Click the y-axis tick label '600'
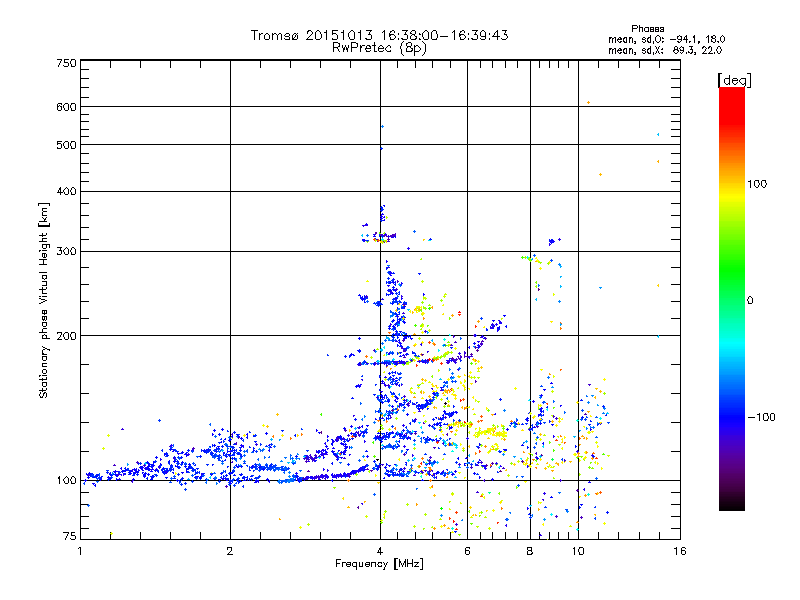The height and width of the screenshot is (600, 800). [x=66, y=107]
